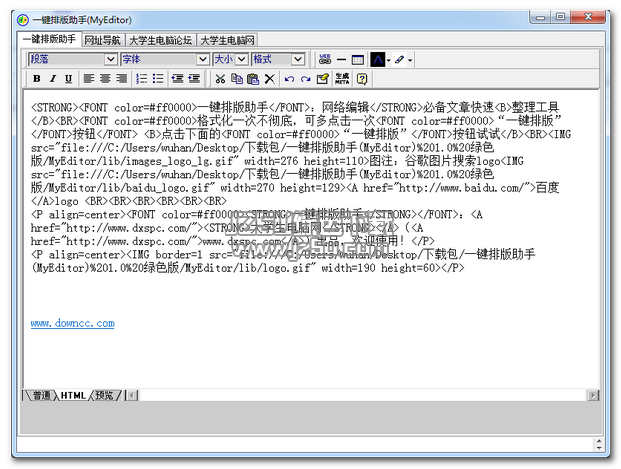Click the left arrow of horizontal scrollbar
The height and width of the screenshot is (469, 621).
(x=132, y=395)
